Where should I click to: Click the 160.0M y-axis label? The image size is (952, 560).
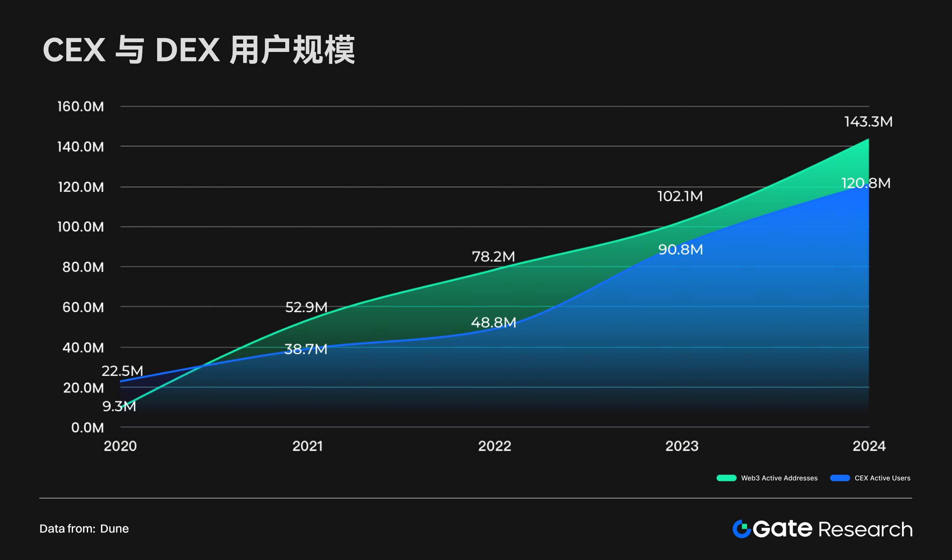pyautogui.click(x=81, y=107)
